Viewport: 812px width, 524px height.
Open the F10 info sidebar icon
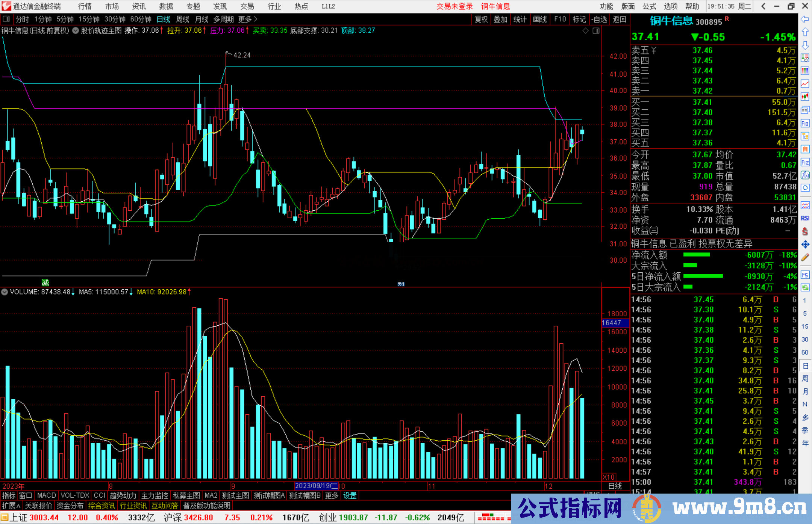click(x=805, y=123)
